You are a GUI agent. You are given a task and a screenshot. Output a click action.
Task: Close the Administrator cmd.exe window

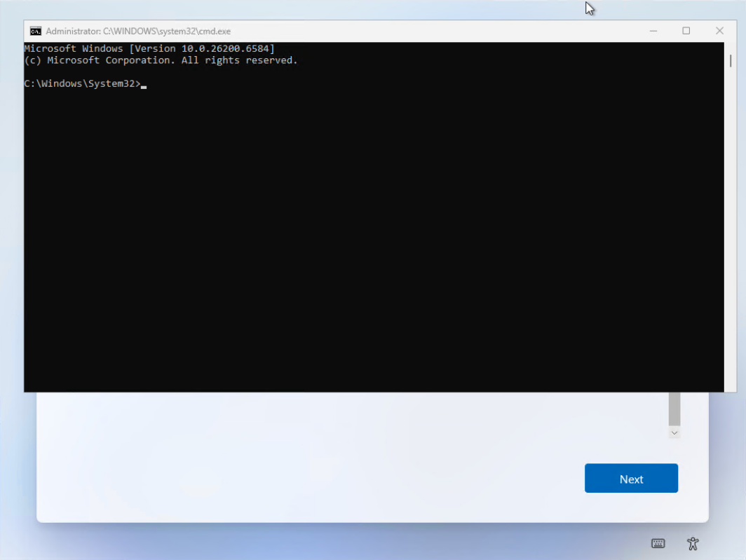(x=719, y=31)
